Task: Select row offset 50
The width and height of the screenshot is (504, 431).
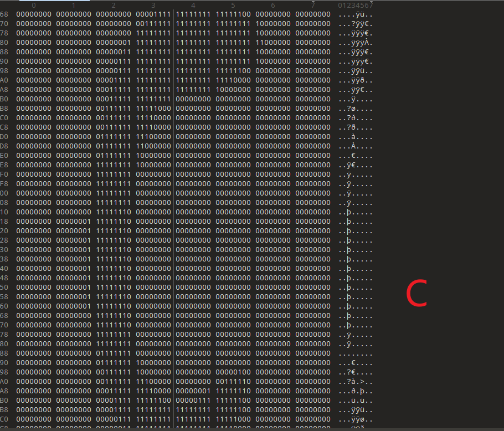Action: tap(4, 288)
